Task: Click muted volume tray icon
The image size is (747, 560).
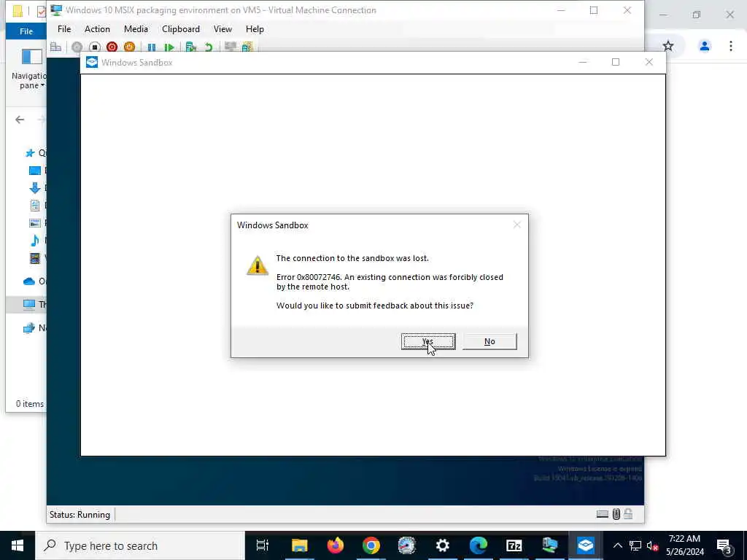Action: pyautogui.click(x=652, y=545)
